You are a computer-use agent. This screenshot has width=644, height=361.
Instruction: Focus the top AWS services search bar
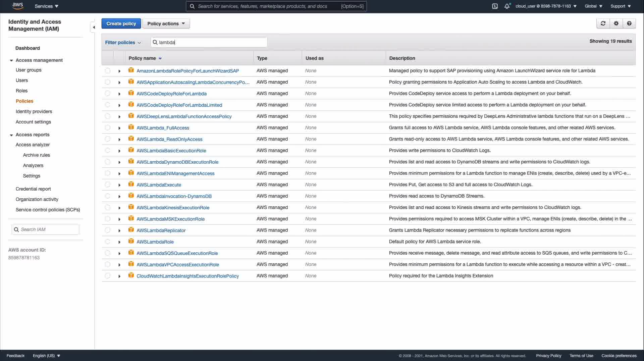tap(276, 6)
